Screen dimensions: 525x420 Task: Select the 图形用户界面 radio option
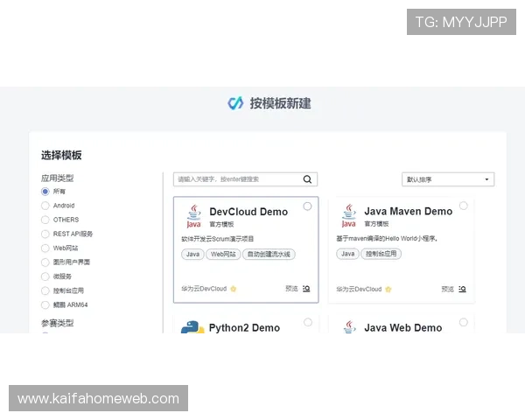click(x=45, y=262)
